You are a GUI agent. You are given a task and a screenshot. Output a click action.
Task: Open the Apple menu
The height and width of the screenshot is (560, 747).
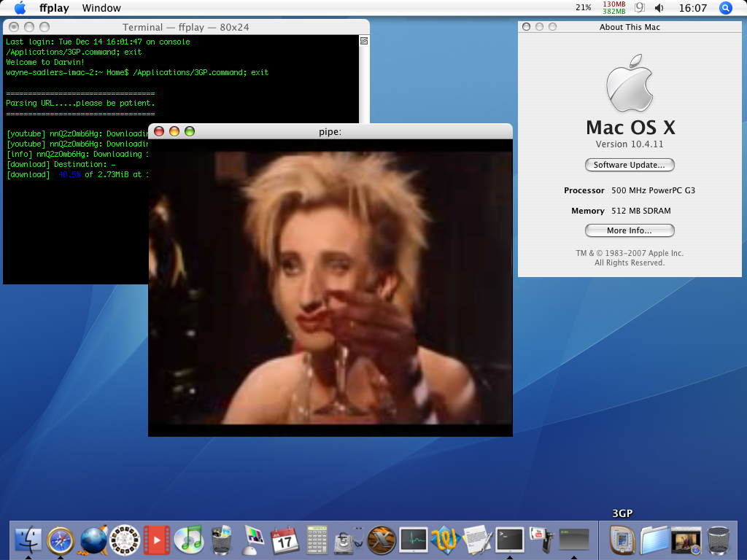[x=20, y=7]
